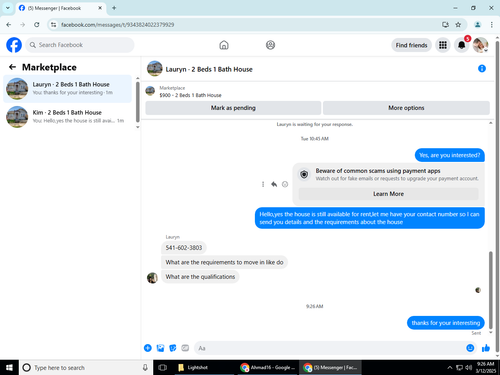Screen dimensions: 500x375
Task: Open the Facebook menu grid icon
Action: click(x=443, y=45)
